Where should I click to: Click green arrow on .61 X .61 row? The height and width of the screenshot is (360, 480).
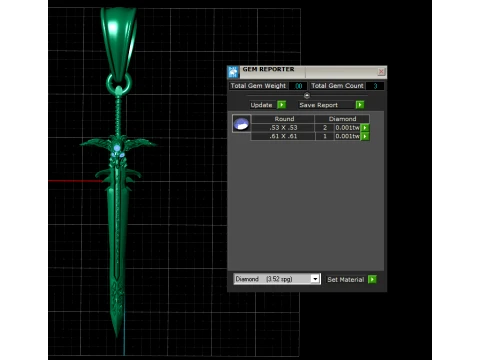pyautogui.click(x=365, y=136)
